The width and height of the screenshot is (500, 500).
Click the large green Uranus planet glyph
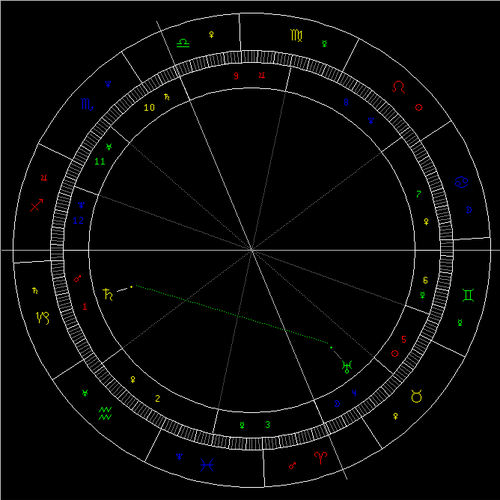347,367
